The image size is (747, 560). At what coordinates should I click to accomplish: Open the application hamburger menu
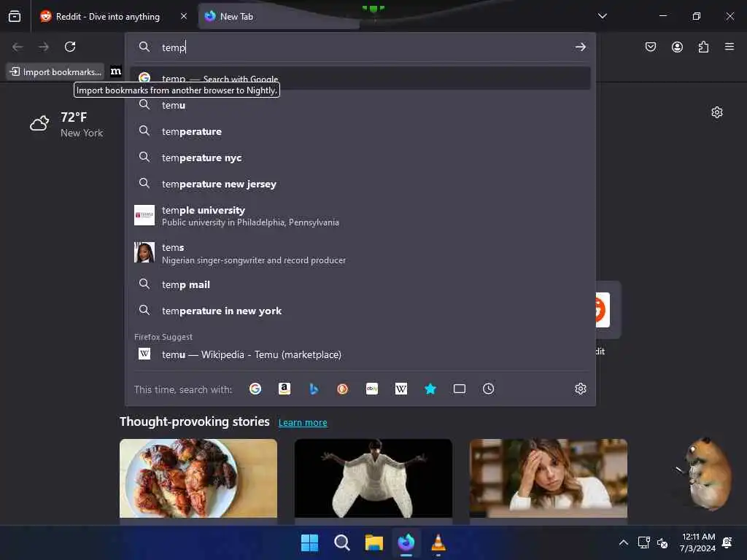coord(729,47)
